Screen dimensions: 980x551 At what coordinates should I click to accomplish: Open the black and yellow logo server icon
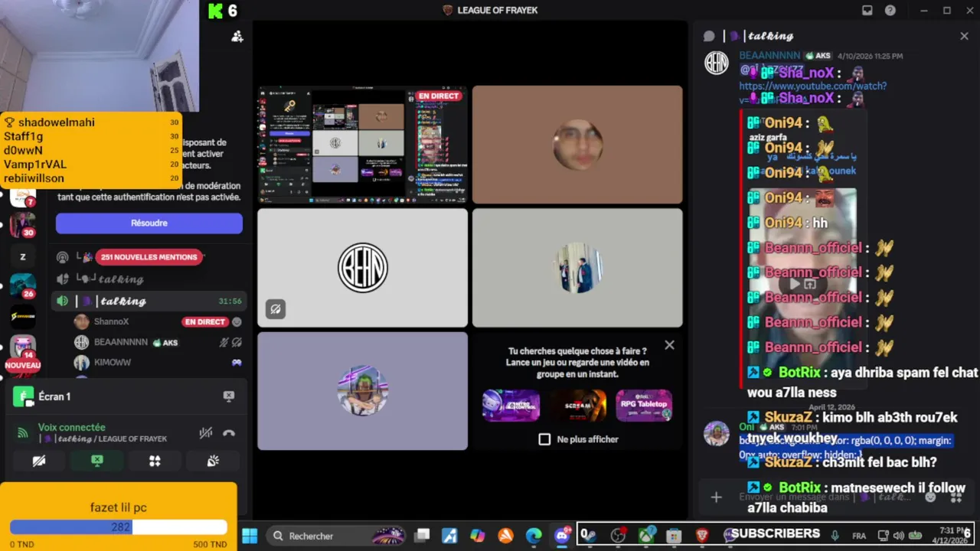(x=22, y=316)
